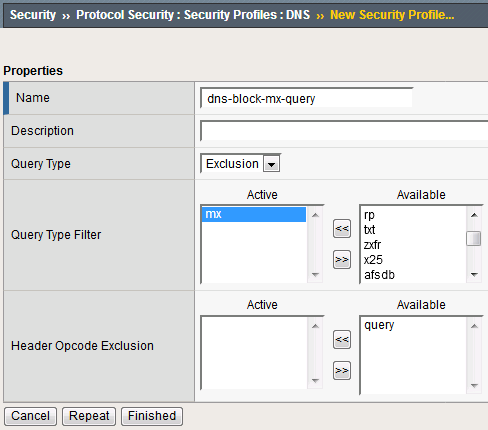Screen dimensions: 488x430
Task: Select txt in the Available list
Action: click(370, 230)
